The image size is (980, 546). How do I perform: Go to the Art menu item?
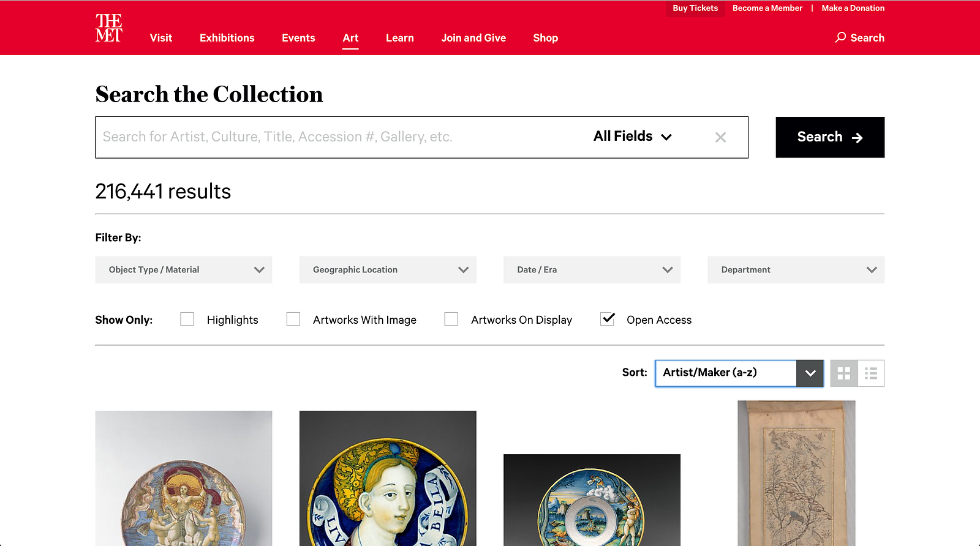pyautogui.click(x=350, y=38)
